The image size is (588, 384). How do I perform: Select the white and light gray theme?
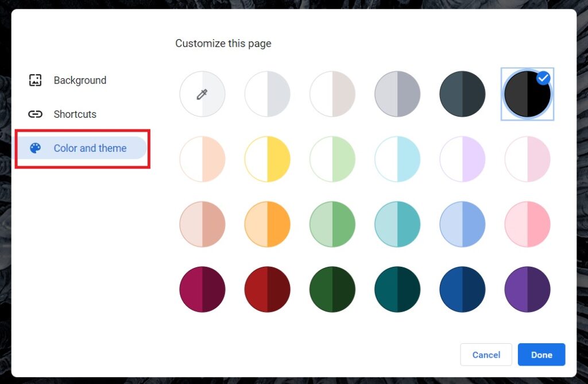[268, 94]
